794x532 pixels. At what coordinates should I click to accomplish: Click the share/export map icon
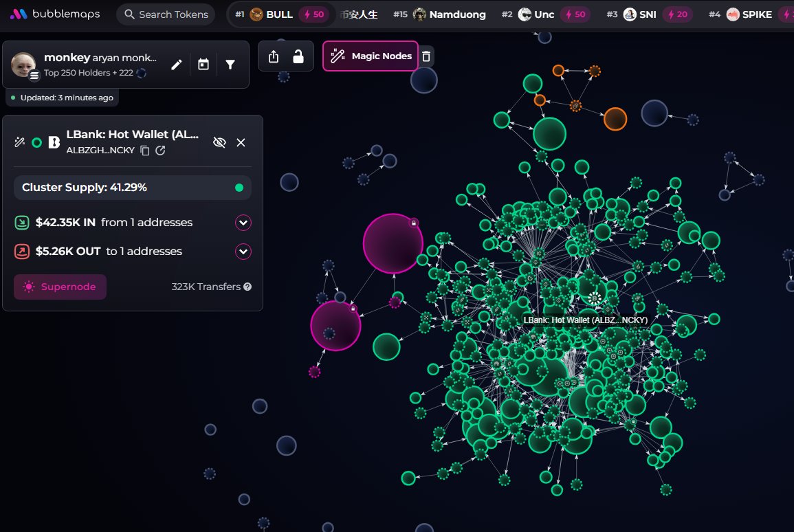[x=274, y=56]
